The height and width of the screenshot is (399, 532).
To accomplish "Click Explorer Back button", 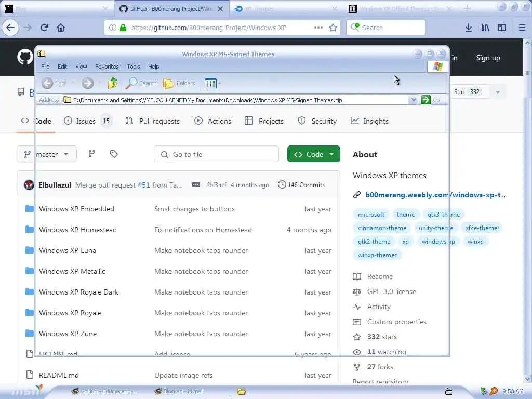I will pos(54,83).
